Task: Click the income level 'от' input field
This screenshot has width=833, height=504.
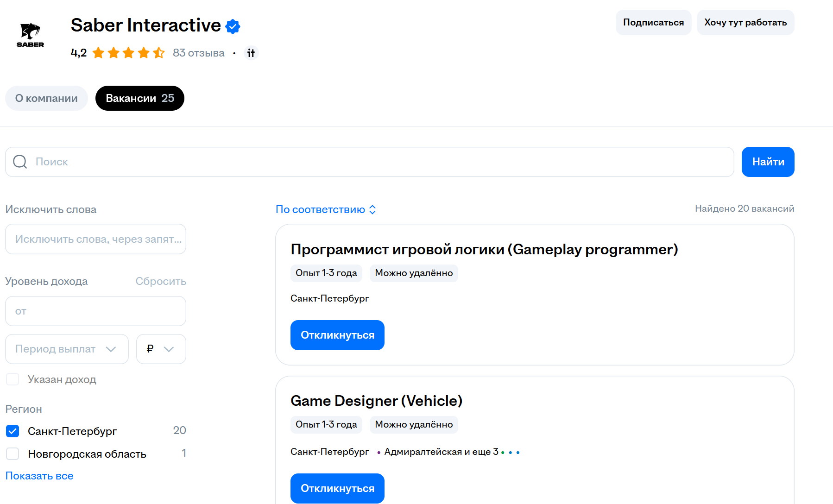Action: point(95,311)
